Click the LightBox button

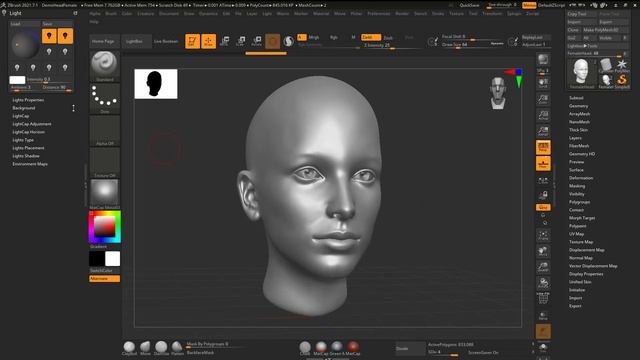pyautogui.click(x=136, y=41)
